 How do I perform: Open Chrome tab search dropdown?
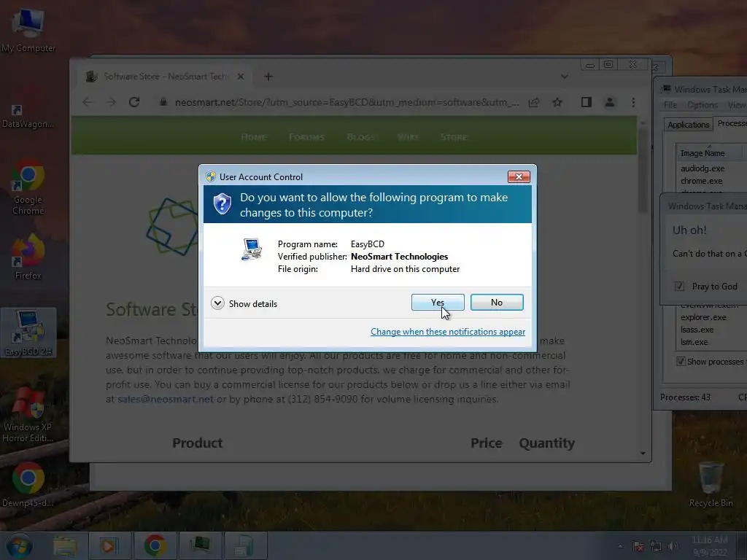tap(564, 76)
